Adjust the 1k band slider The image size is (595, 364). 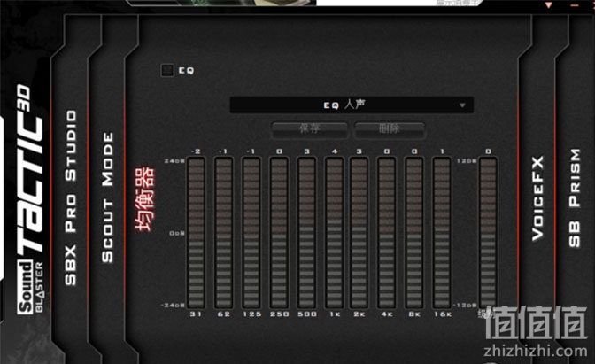(335, 233)
